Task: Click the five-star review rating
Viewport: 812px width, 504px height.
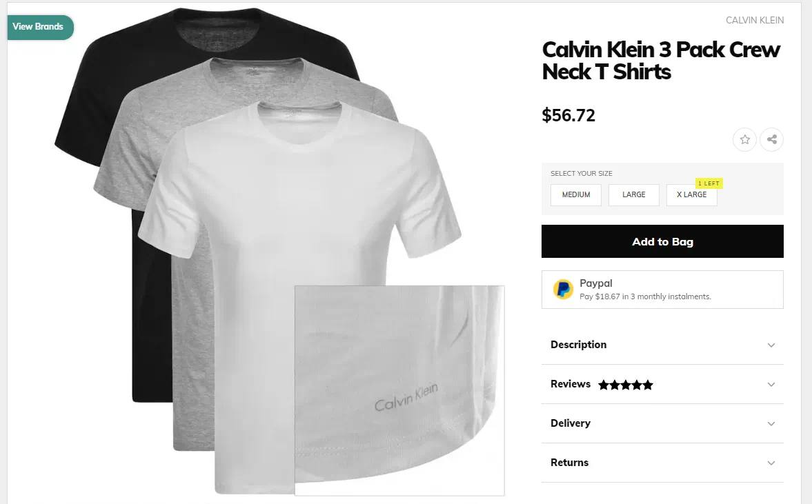Action: (626, 385)
